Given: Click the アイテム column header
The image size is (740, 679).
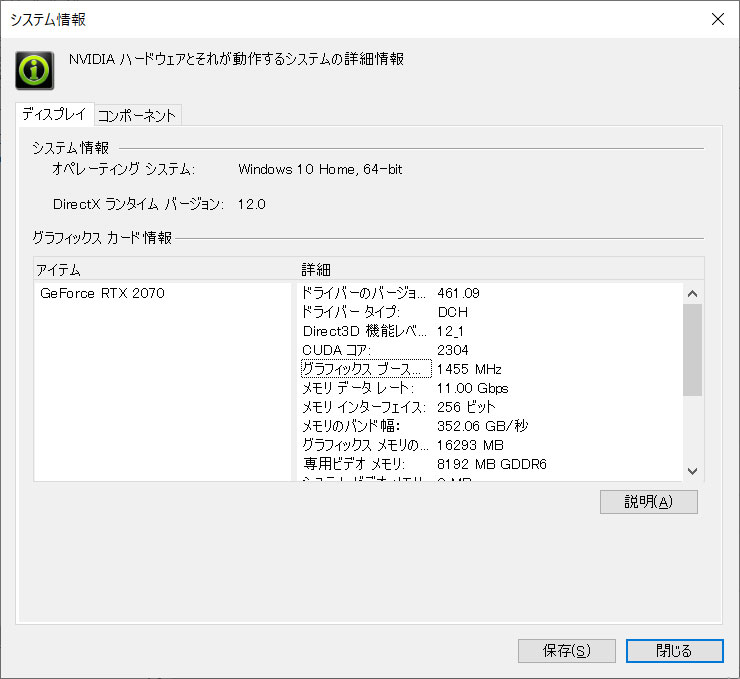Looking at the screenshot, I should pos(165,269).
